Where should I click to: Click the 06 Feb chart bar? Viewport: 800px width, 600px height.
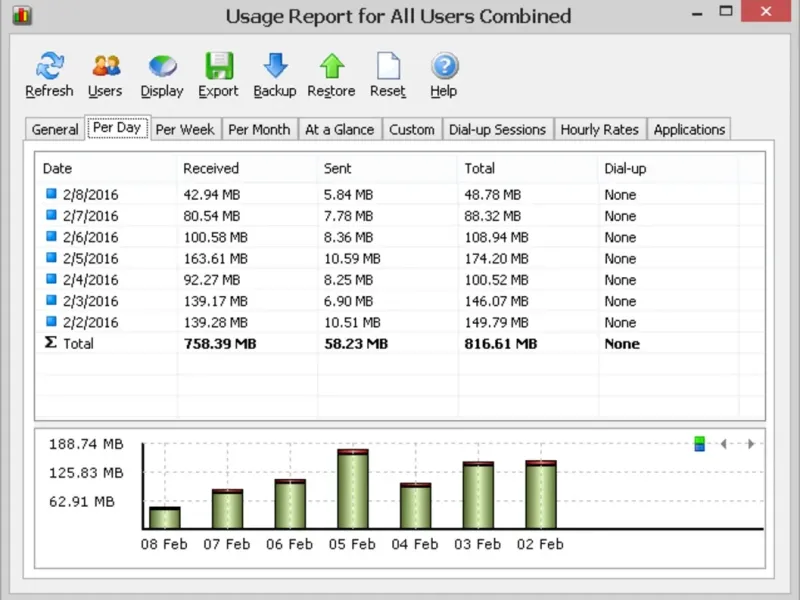tap(290, 504)
